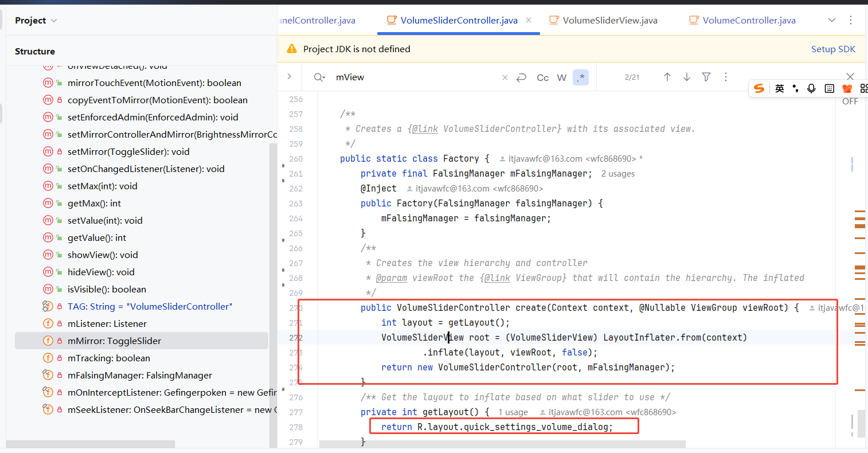Toggle Match Case (Cc) option

(x=543, y=77)
